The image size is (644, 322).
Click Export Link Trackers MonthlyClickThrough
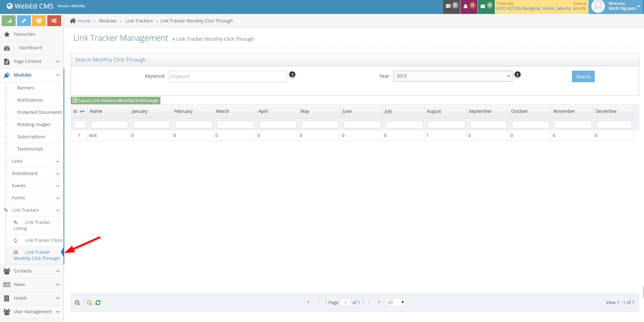pos(116,100)
